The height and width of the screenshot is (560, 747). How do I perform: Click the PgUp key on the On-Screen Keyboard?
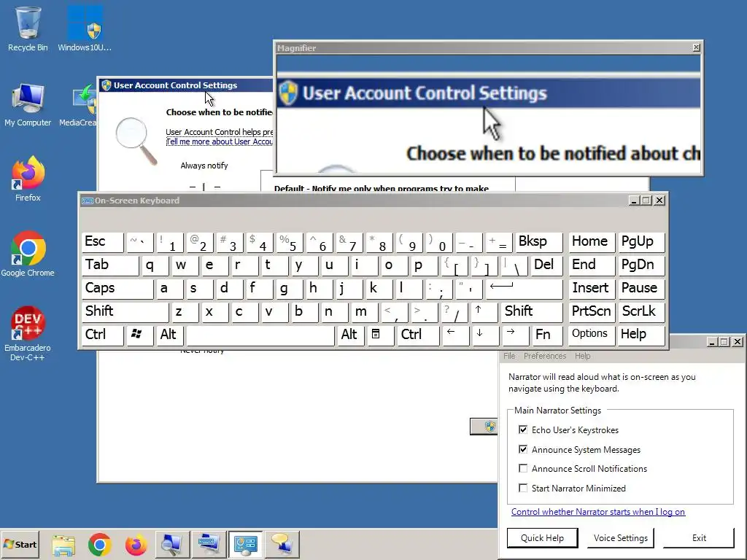click(641, 242)
